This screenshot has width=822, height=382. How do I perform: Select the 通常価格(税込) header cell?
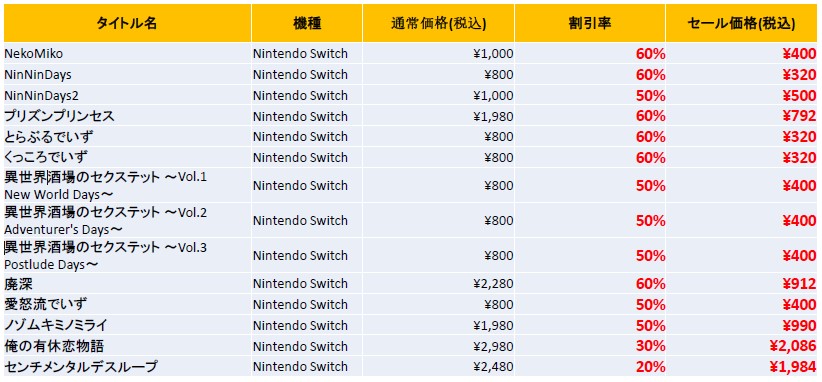tap(438, 24)
